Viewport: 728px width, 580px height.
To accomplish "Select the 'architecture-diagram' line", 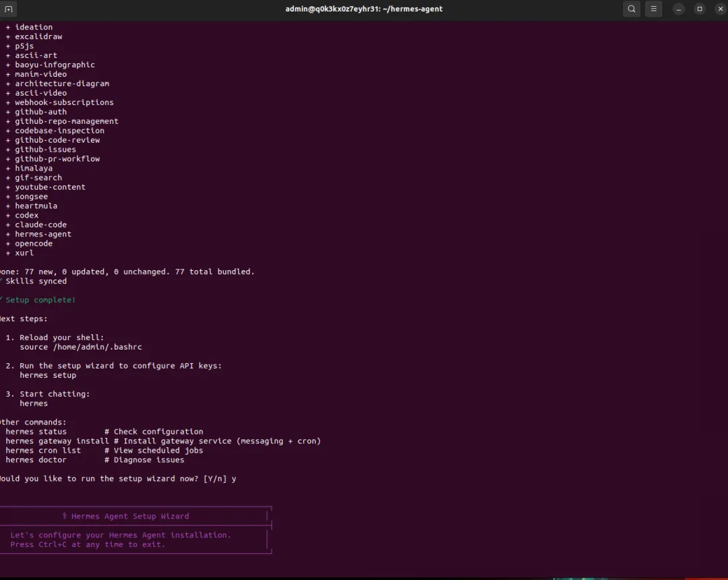I will coord(57,84).
